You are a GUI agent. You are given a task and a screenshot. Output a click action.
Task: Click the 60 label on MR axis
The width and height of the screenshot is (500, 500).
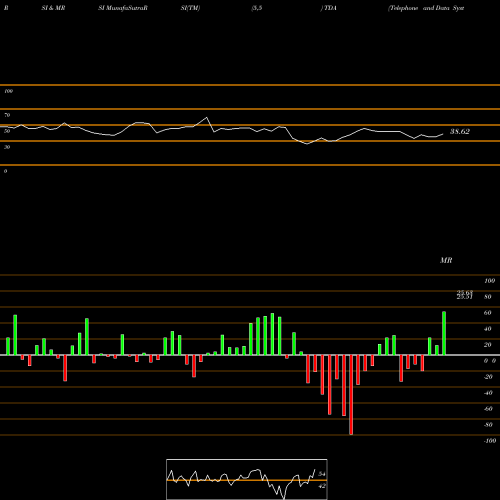click(x=488, y=313)
